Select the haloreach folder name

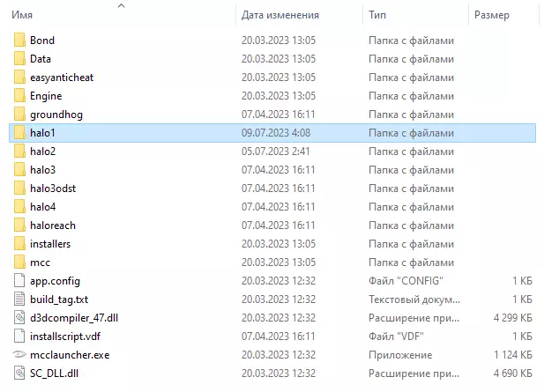pos(53,226)
